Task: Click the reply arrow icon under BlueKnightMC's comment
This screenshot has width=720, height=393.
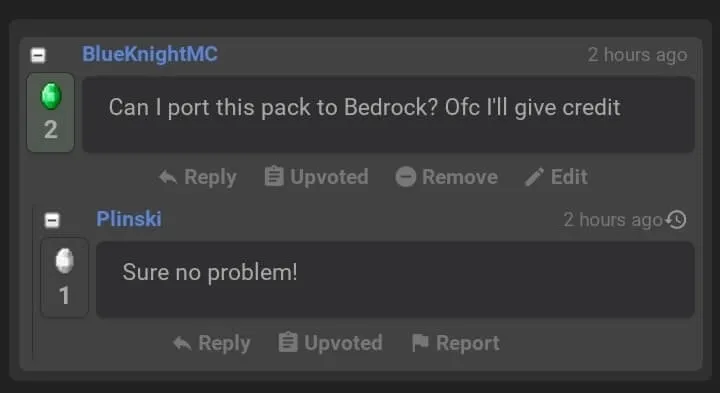Action: 168,177
